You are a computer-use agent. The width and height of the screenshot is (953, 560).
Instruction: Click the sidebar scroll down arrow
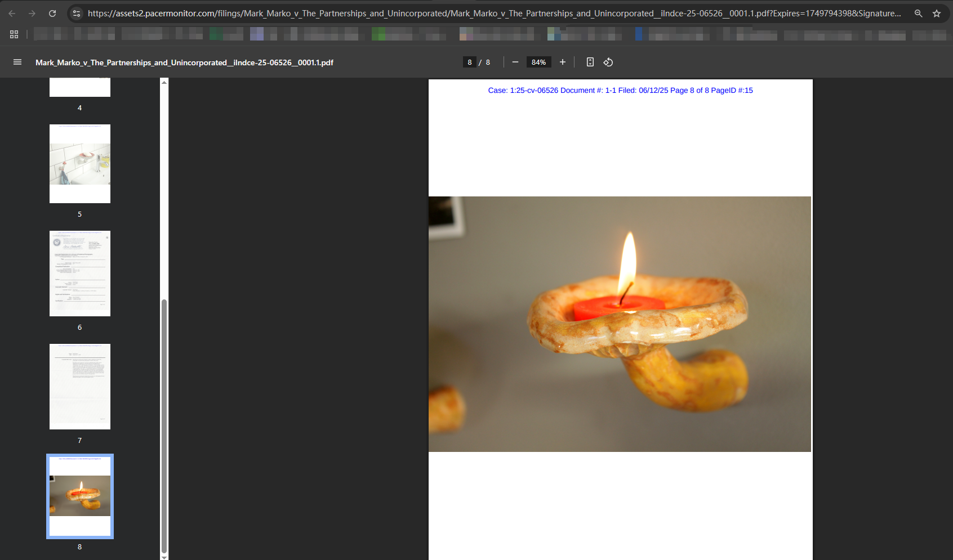[x=164, y=557]
